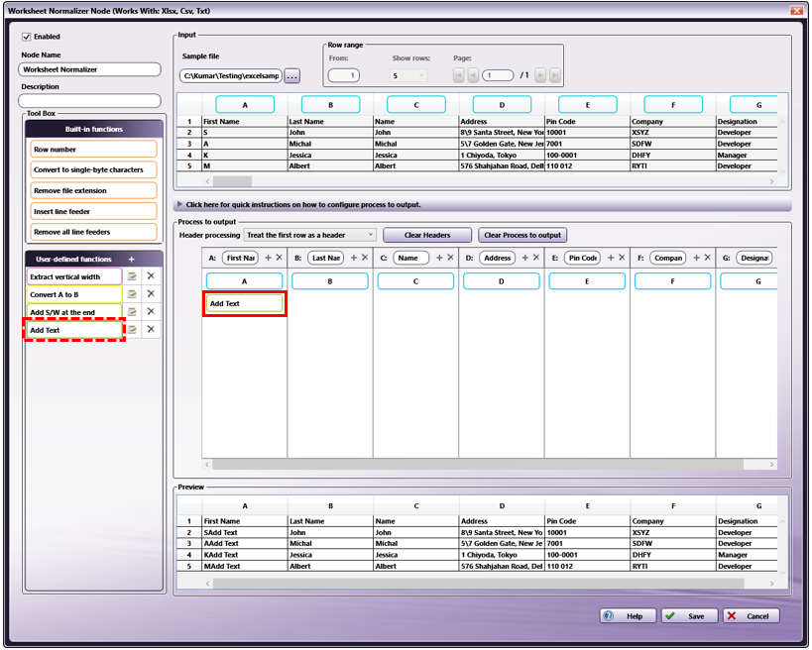Screen dimensions: 812x650
Task: Edit the Extract vertical width function
Action: point(132,276)
